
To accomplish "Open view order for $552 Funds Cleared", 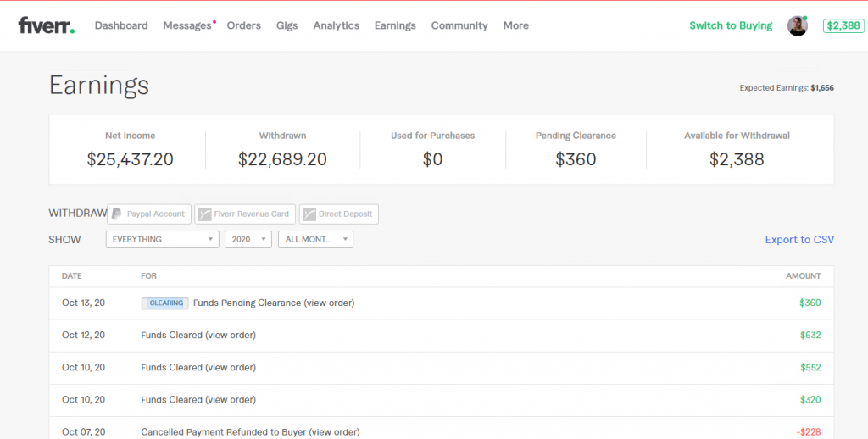I will click(231, 367).
